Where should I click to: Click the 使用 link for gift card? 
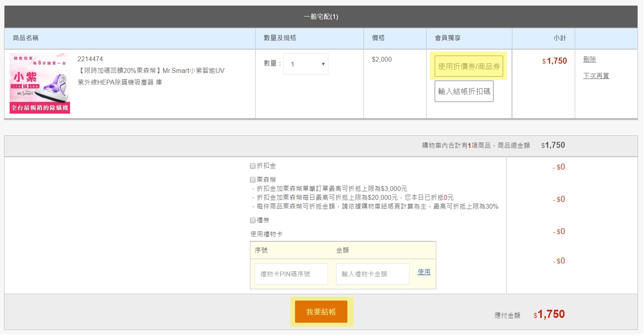click(424, 272)
